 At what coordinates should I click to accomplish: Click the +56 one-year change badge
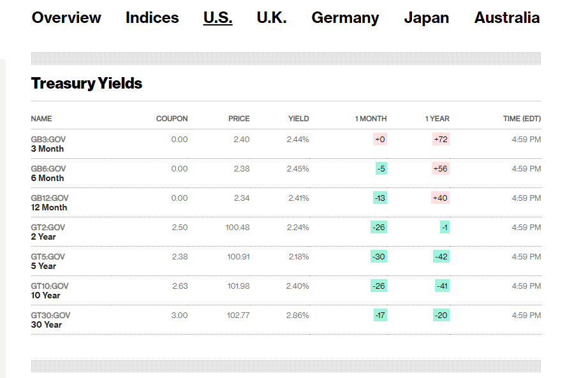(x=441, y=169)
